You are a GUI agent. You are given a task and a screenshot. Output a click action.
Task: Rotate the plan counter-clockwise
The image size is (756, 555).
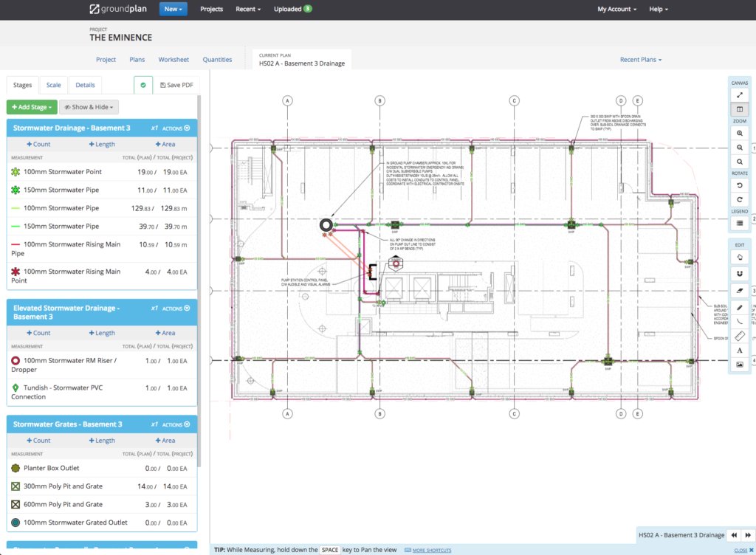coord(739,185)
